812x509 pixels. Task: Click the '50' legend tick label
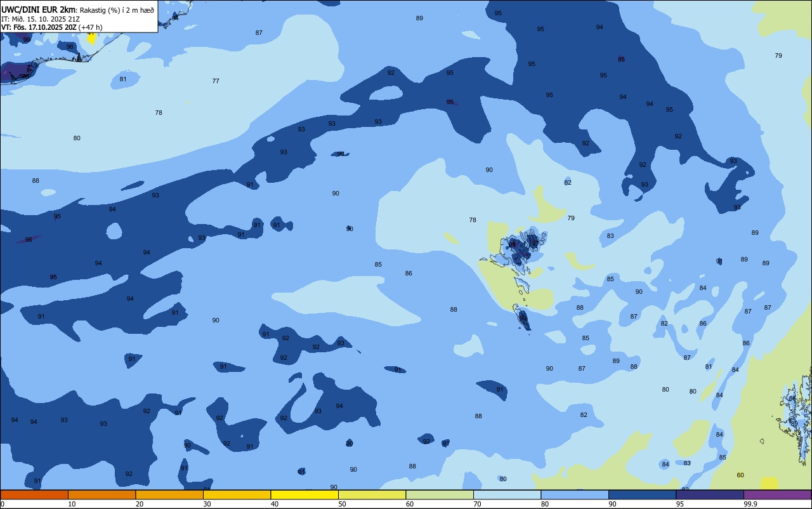(x=342, y=504)
